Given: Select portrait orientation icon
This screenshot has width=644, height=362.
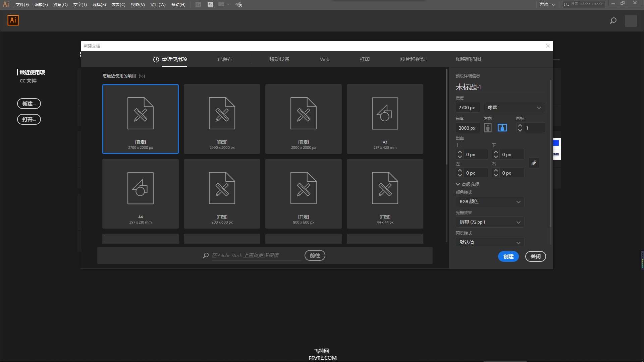Looking at the screenshot, I should 488,128.
